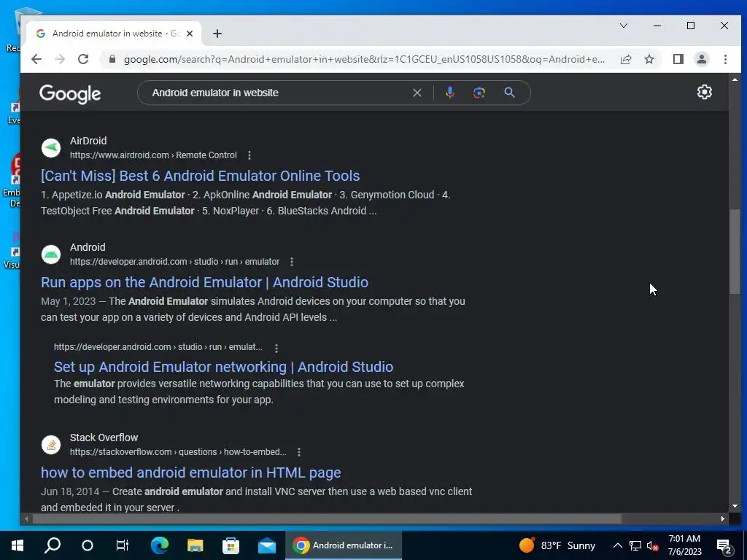Share this page via address bar icon
Image resolution: width=747 pixels, height=560 pixels.
coord(625,59)
